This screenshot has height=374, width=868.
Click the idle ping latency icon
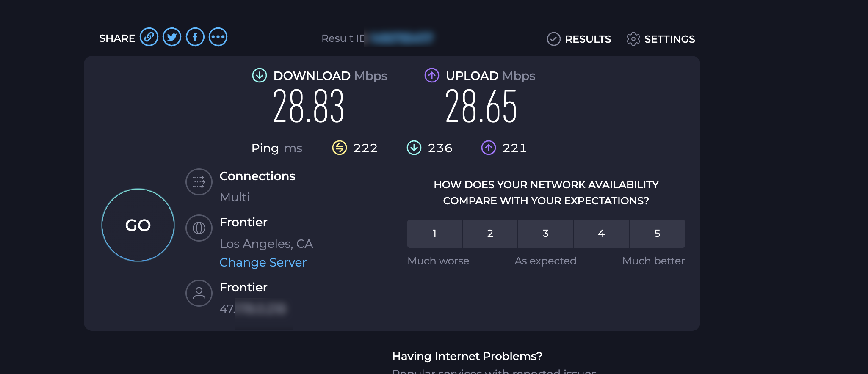tap(339, 148)
